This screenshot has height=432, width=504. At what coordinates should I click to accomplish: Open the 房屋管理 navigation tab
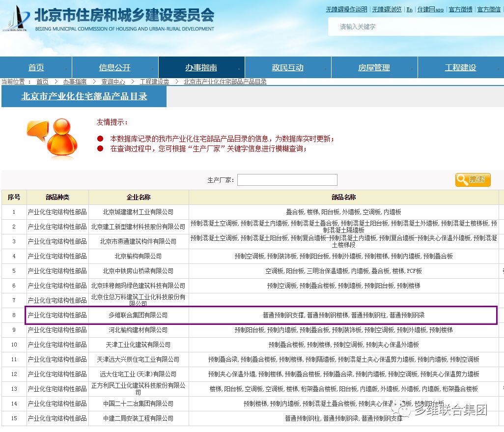tap(374, 67)
